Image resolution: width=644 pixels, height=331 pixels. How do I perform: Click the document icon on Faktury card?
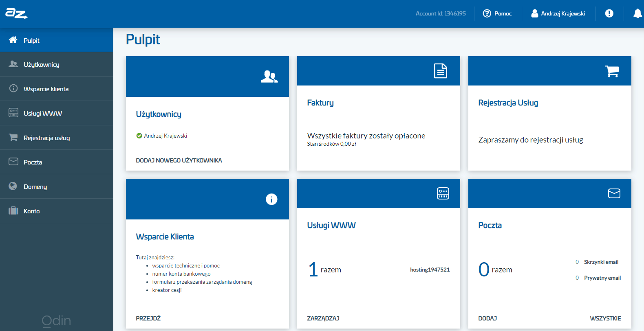[441, 71]
